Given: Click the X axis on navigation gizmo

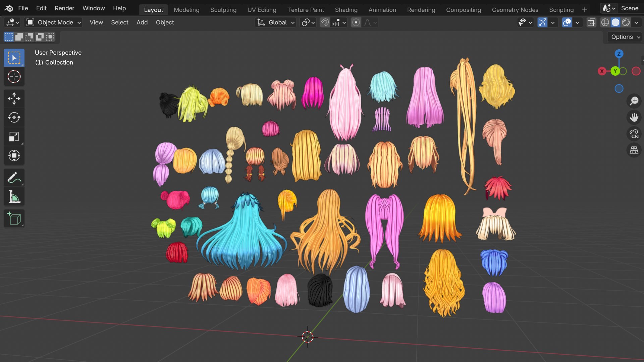Looking at the screenshot, I should click(x=602, y=71).
